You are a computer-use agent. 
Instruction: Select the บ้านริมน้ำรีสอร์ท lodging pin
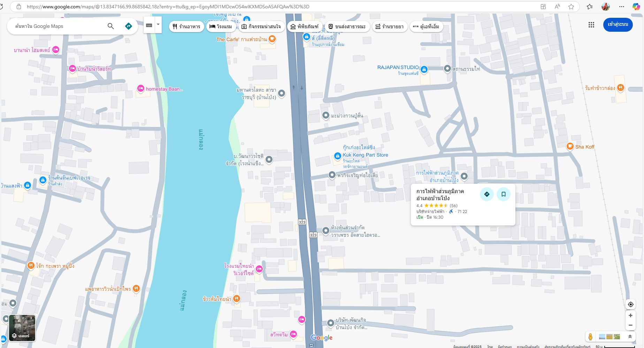[72, 68]
